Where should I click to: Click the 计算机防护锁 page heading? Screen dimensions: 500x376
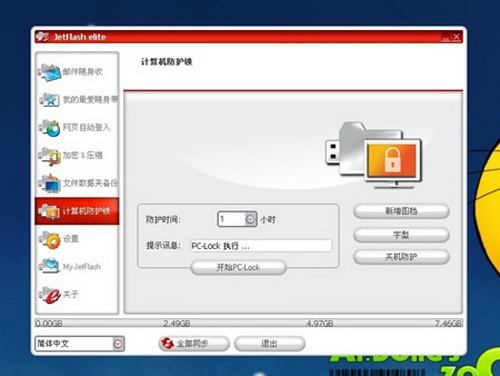tap(166, 62)
